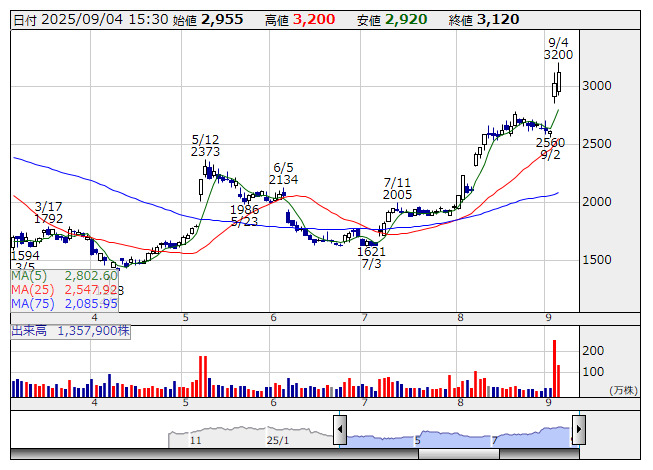Click the 高値 3,200 high price

pos(300,20)
